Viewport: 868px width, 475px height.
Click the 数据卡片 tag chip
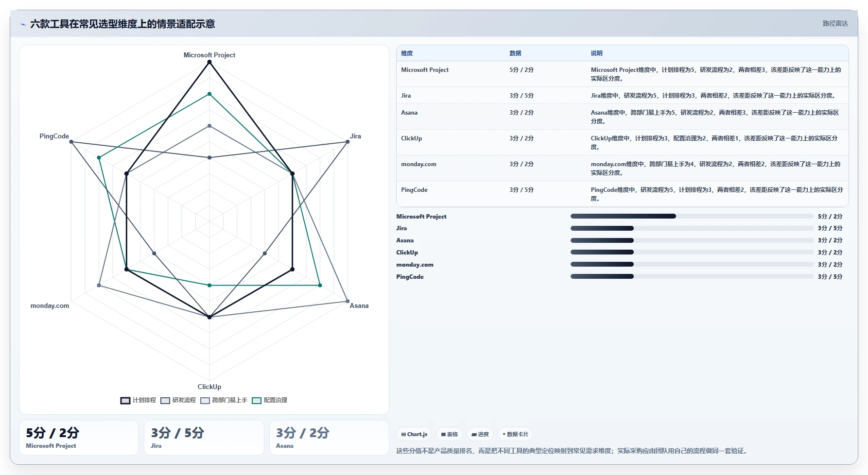tap(515, 434)
